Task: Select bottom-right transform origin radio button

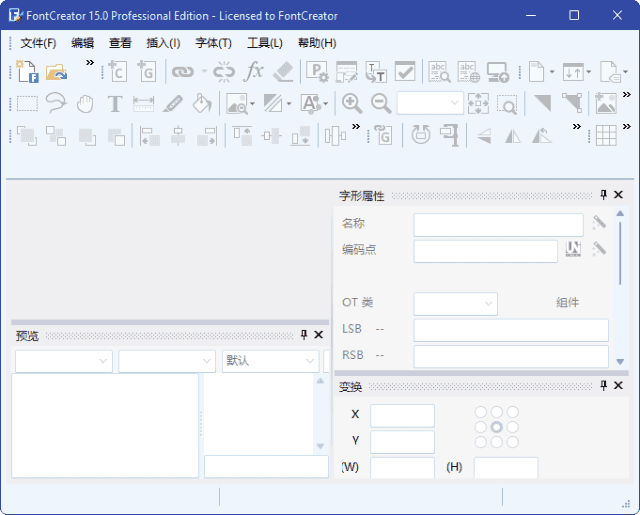Action: pos(512,442)
